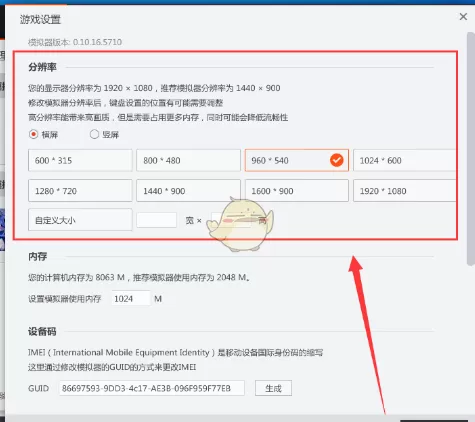This screenshot has width=475, height=422.
Task: Click the 生成 generate button
Action: pos(273,388)
